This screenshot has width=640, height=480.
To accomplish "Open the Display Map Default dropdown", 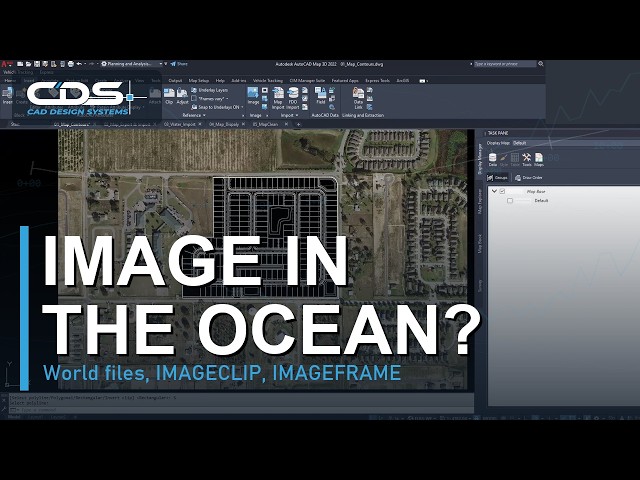I will click(576, 143).
